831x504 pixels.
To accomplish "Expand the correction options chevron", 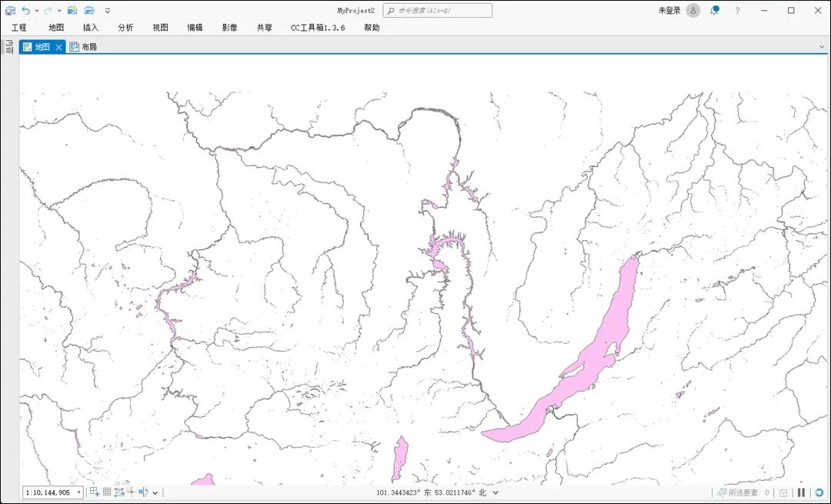I will coord(155,492).
